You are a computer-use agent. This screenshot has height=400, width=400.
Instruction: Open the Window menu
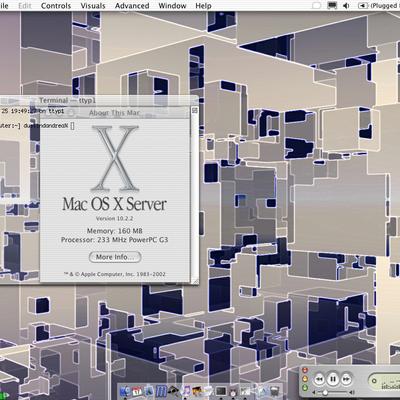click(172, 6)
